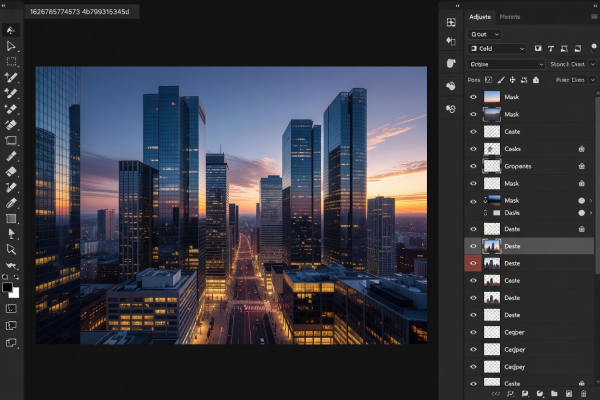Lock transparent pixels checker icon
The height and width of the screenshot is (400, 600).
489,80
